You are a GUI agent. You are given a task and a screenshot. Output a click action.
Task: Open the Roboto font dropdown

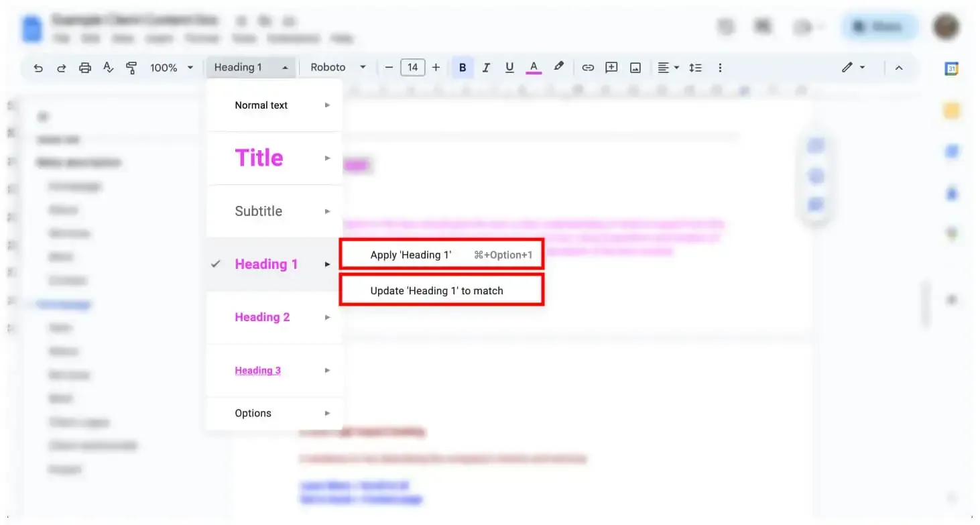(x=338, y=68)
